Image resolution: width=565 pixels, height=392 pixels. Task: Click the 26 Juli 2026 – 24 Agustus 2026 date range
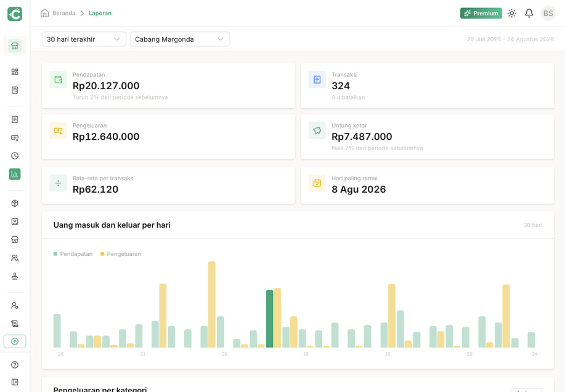[x=510, y=39]
